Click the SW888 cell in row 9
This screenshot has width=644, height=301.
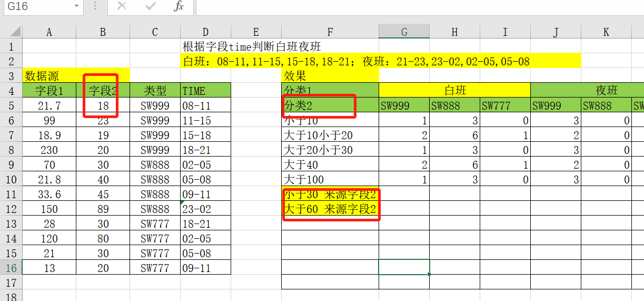click(x=155, y=164)
